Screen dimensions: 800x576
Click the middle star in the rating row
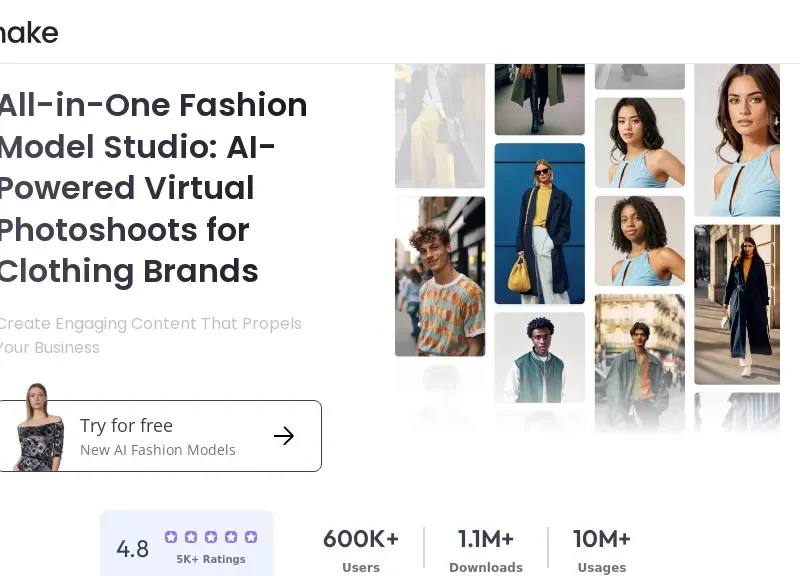click(x=211, y=536)
